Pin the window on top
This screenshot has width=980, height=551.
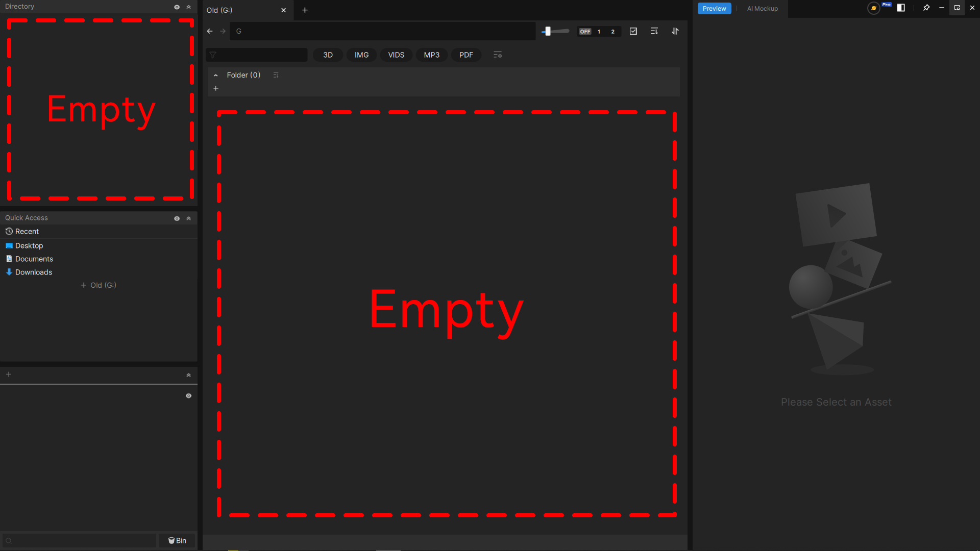pos(926,8)
